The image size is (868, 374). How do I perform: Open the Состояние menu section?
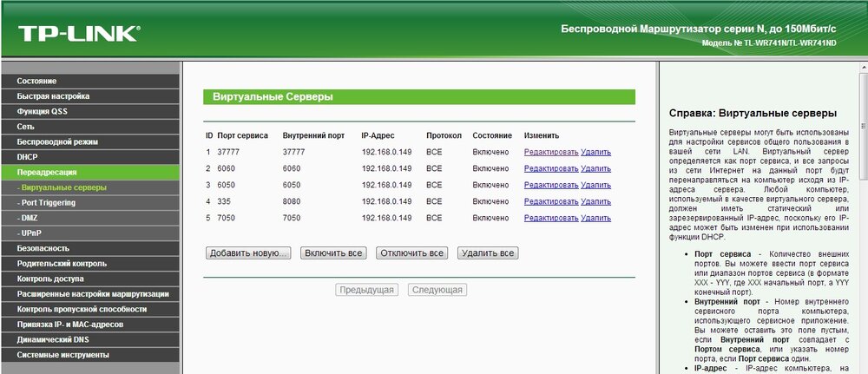(x=90, y=81)
